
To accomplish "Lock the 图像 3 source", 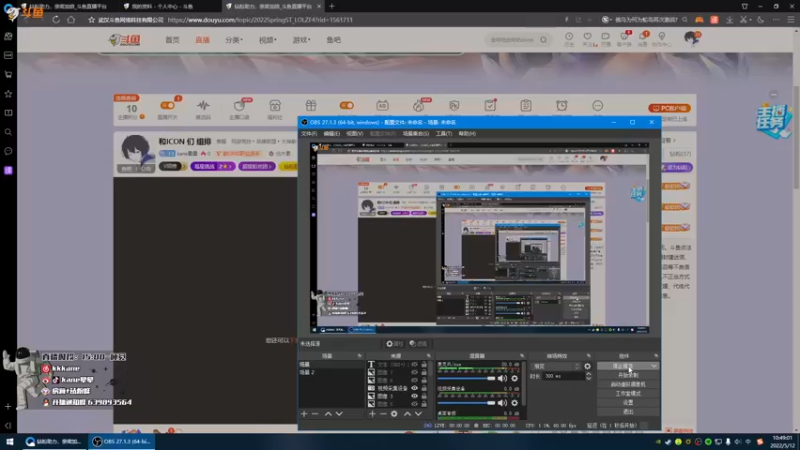I will [x=424, y=396].
